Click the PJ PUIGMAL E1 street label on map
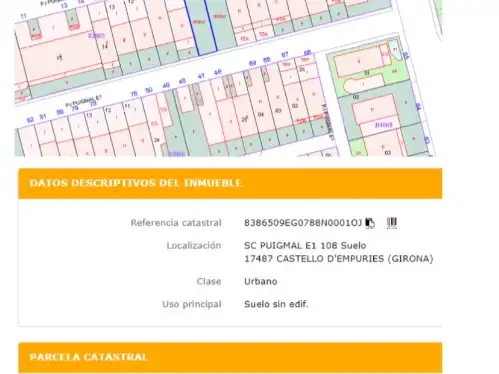Screen dimensions: 499x374 83,101
